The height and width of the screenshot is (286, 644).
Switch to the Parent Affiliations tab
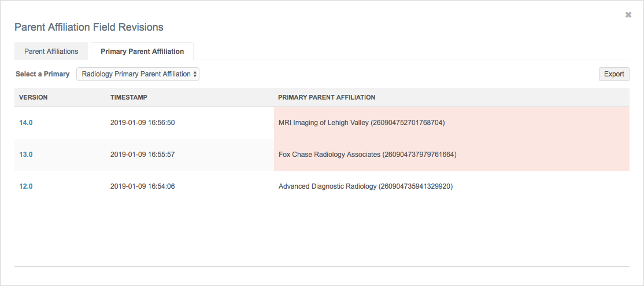tap(51, 52)
